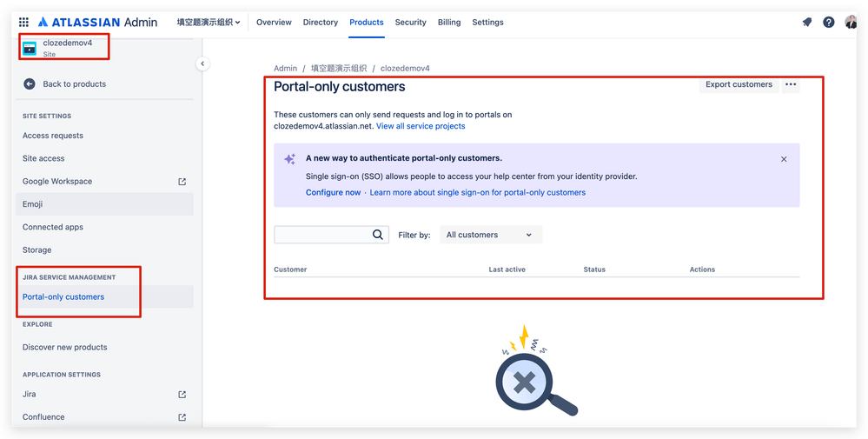Click the clozedemov4 site name
Viewport: 868px width, 439px height.
(68, 43)
